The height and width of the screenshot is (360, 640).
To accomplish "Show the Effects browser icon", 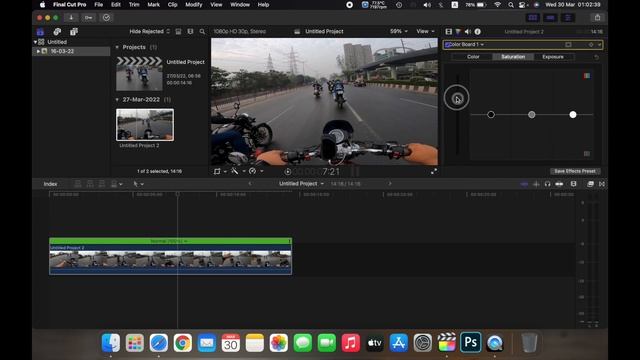I will 590,184.
